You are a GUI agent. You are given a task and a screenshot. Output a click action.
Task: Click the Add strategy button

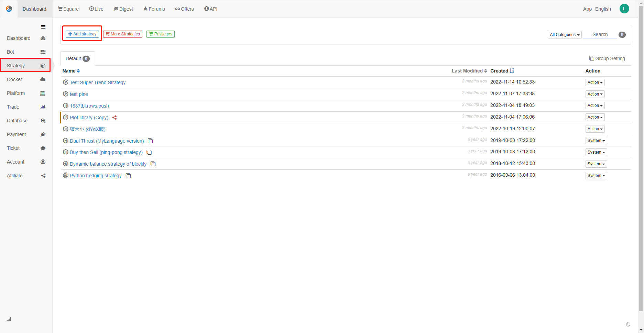pos(82,34)
